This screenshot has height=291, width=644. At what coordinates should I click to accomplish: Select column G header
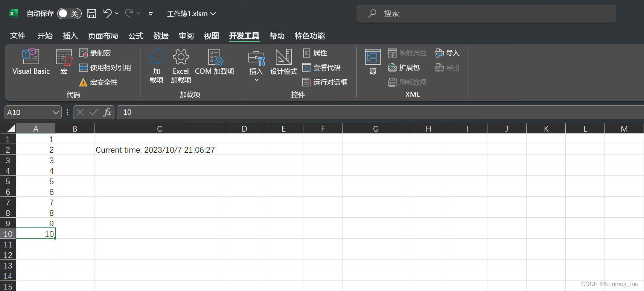click(x=376, y=129)
